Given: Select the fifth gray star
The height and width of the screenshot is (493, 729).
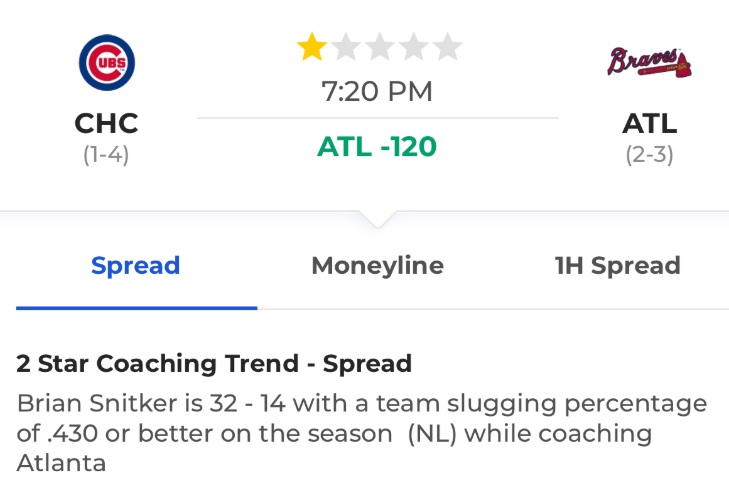Looking at the screenshot, I should (x=447, y=47).
